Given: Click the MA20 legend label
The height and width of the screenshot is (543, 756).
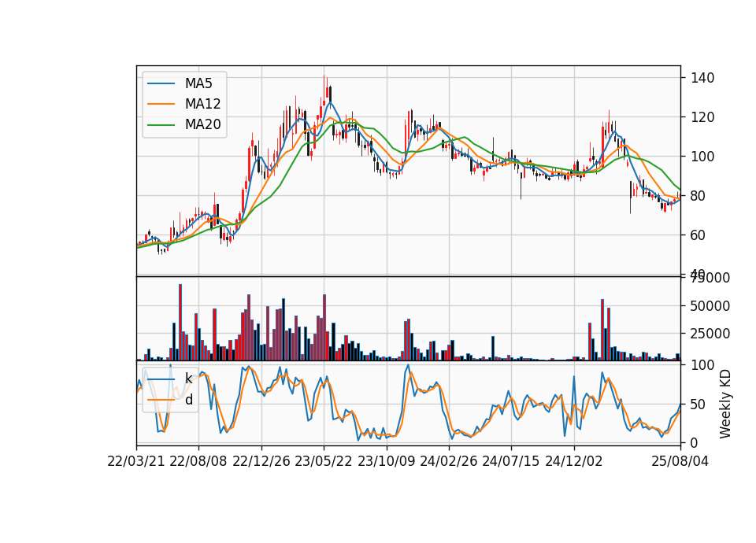Looking at the screenshot, I should coord(202,124).
